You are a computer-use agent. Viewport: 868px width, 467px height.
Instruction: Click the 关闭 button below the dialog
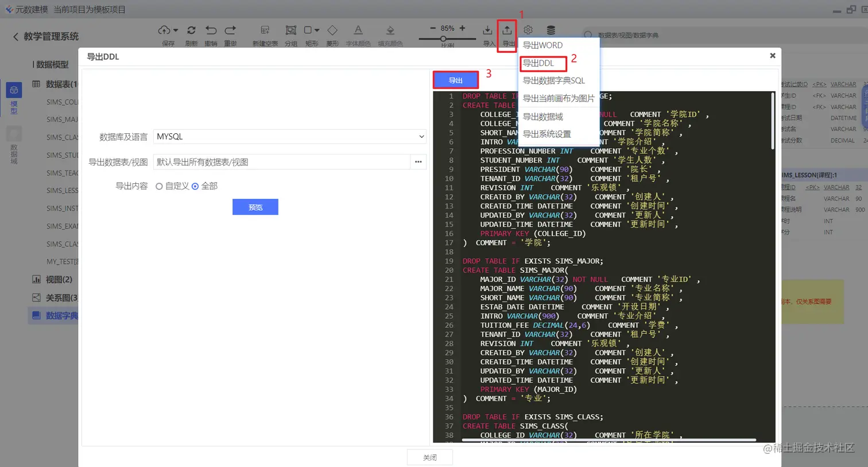click(x=429, y=457)
